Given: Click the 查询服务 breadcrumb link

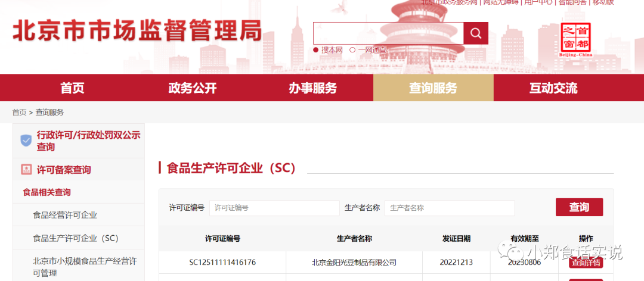Looking at the screenshot, I should click(49, 113).
